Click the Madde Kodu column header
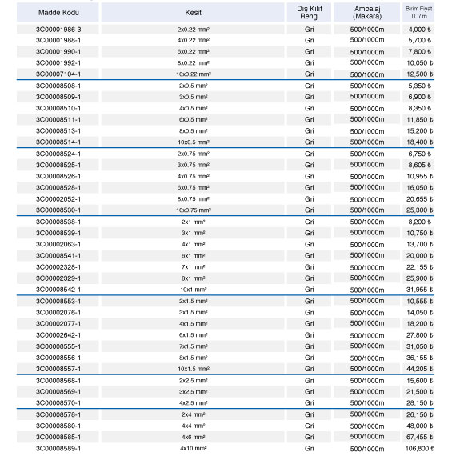The image size is (476, 464). pos(58,13)
